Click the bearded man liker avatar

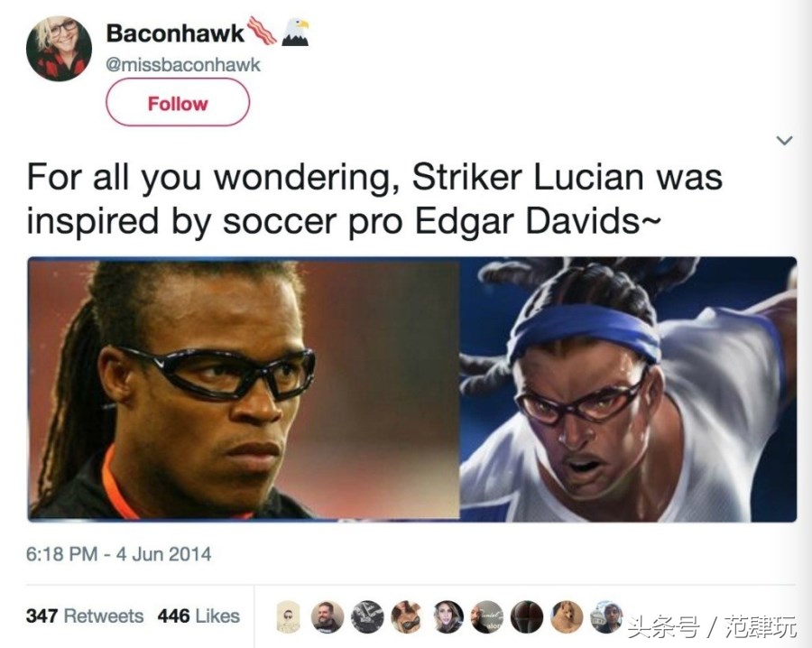(x=328, y=617)
